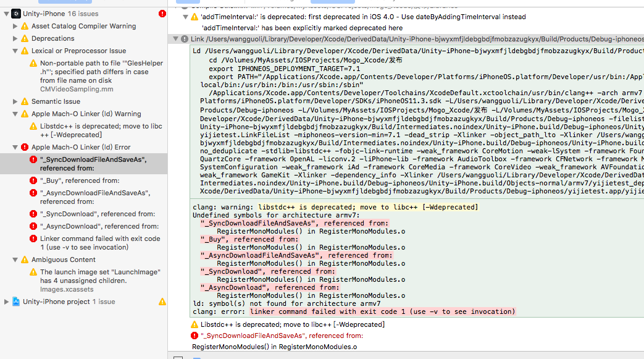Image resolution: width=644 pixels, height=359 pixels.
Task: Click "Undefined symbols for architecture armv7" line
Action: (x=276, y=215)
